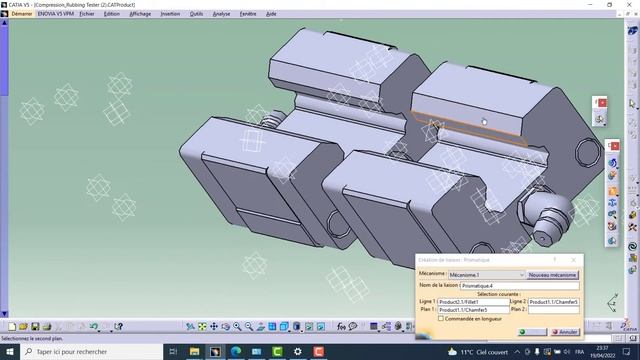Click the Windows search box

pyautogui.click(x=91, y=351)
